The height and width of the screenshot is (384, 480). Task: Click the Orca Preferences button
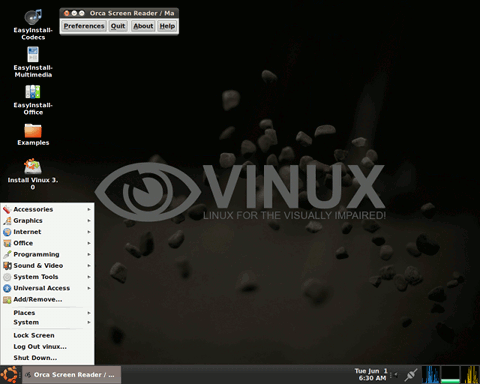point(84,26)
